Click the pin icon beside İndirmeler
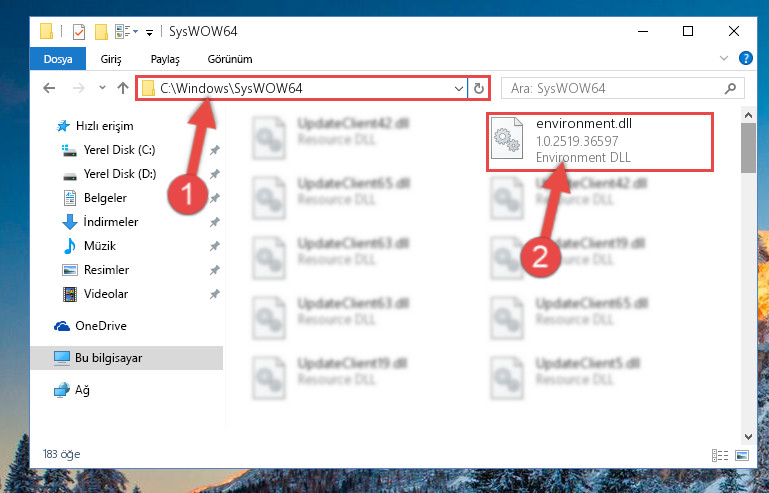This screenshot has height=493, width=769. (214, 223)
